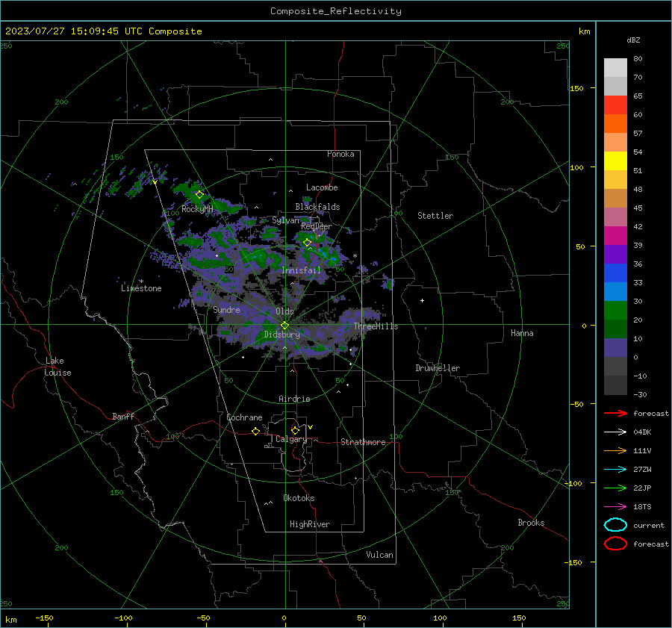This screenshot has width=672, height=628.
Task: Click the Cochrane city label
Action: tap(244, 417)
